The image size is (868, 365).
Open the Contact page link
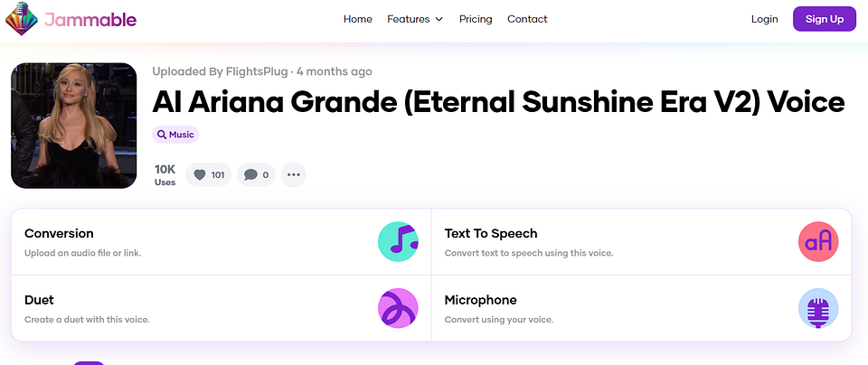pyautogui.click(x=527, y=19)
